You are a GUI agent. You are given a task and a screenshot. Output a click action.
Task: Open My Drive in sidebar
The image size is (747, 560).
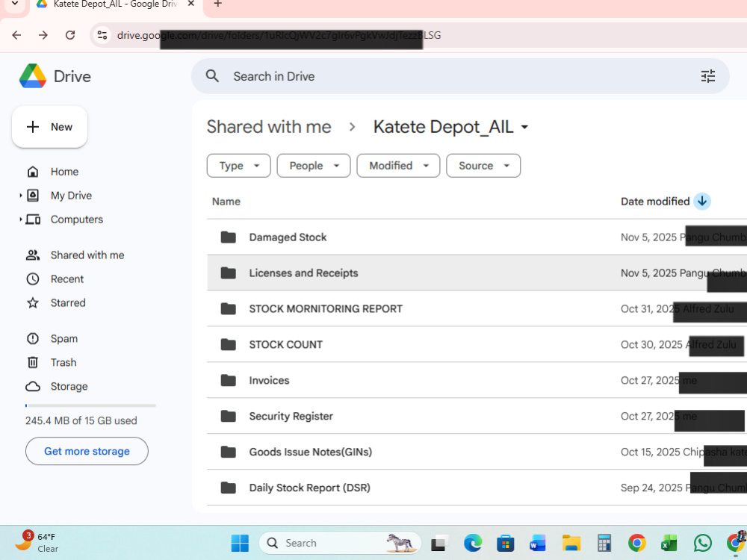[x=72, y=195]
